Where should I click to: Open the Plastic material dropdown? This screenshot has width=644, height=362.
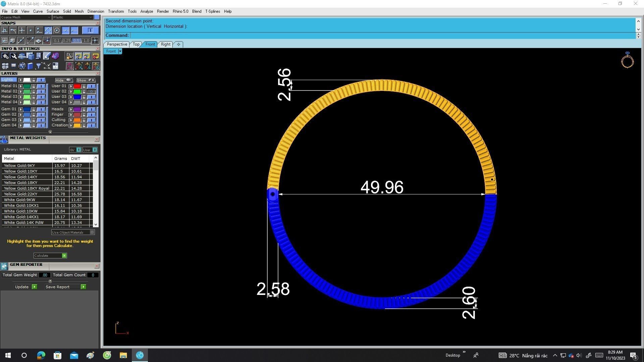[x=72, y=17]
